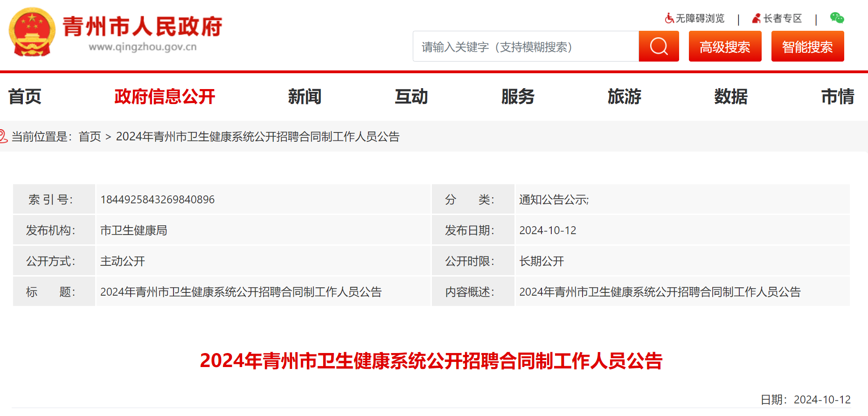This screenshot has width=868, height=416.
Task: Click 长者专区 senior zone link text
Action: coord(782,18)
